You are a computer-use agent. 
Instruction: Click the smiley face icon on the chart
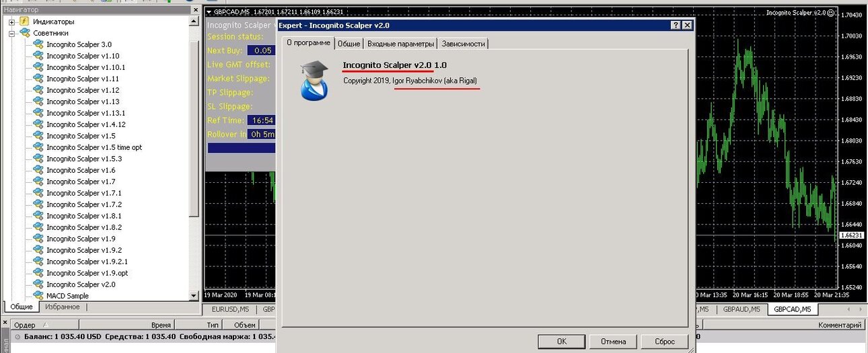[831, 12]
